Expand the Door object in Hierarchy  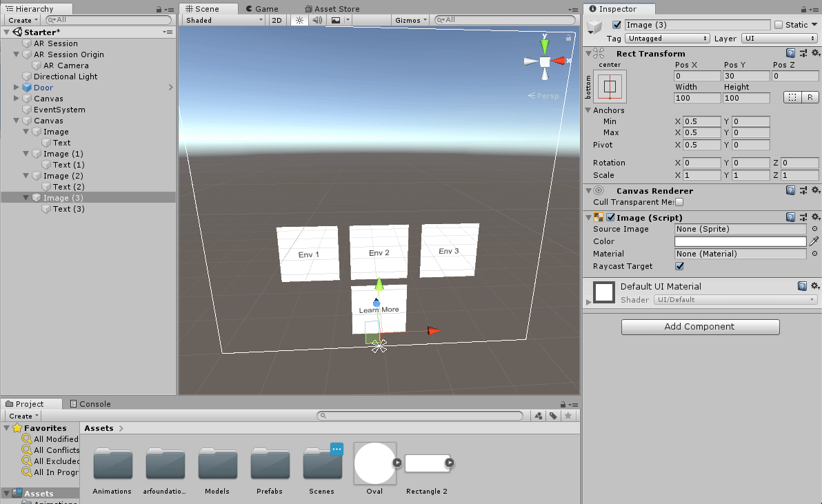coord(17,88)
